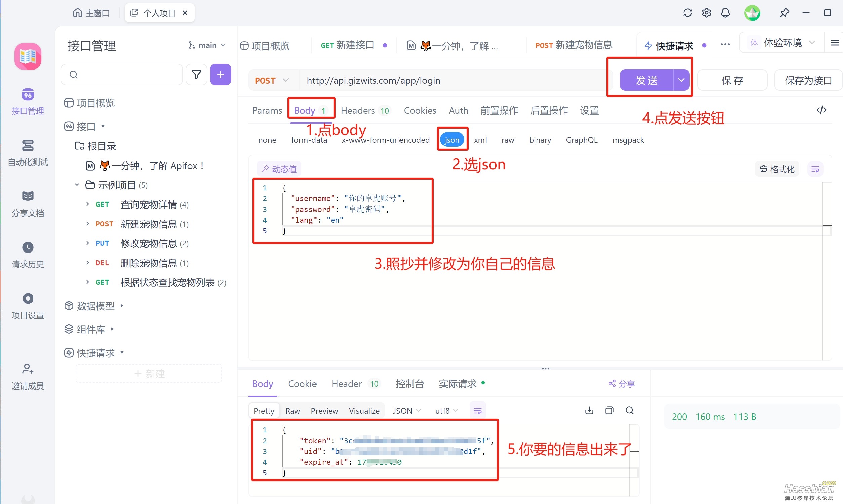This screenshot has height=504, width=843.
Task: Click the 动态值 button
Action: coord(279,169)
